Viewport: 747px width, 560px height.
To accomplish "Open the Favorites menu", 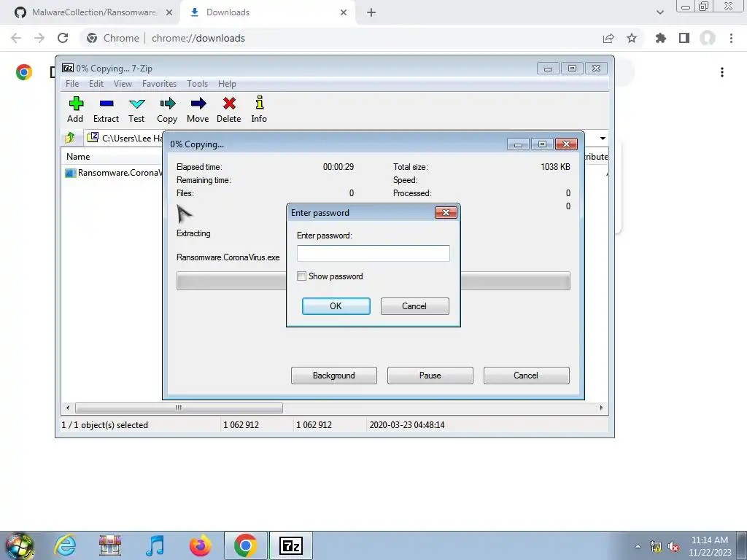I will tap(159, 84).
